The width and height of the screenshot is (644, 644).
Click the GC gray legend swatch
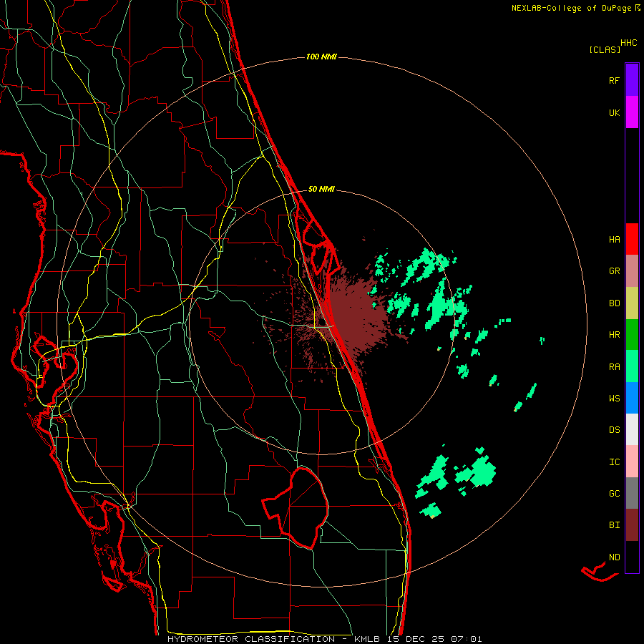click(x=632, y=493)
